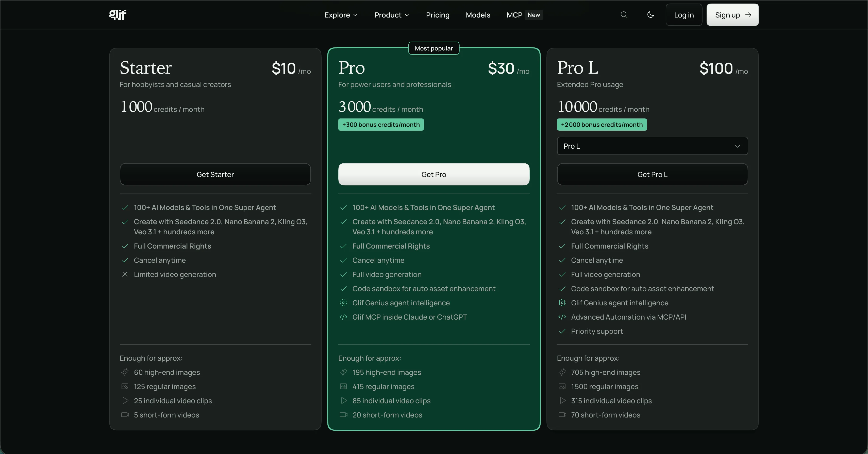The height and width of the screenshot is (454, 868).
Task: Click +2000 bonus credits/month badge
Action: [602, 125]
